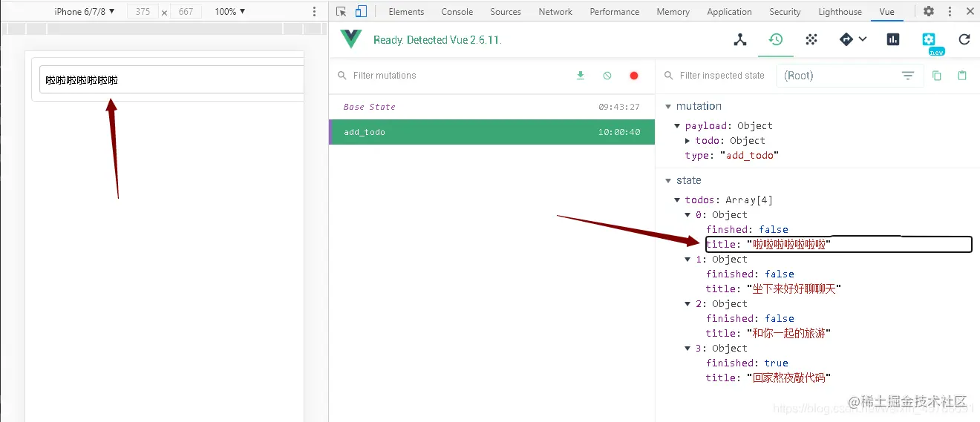Click the Vue devtools refresh icon

pos(964,40)
